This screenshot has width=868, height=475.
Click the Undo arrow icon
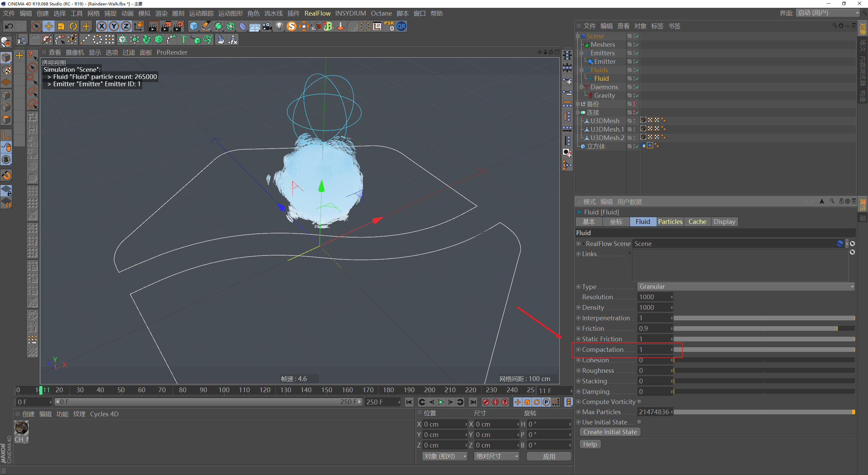[9, 26]
